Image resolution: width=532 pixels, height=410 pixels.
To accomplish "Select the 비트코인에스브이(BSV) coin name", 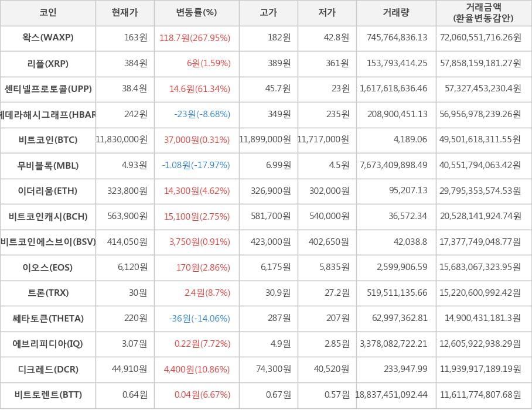I will pyautogui.click(x=48, y=242).
